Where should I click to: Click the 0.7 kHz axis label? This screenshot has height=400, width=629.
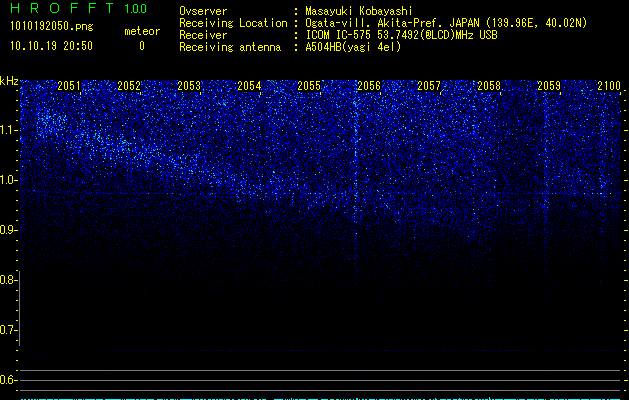tap(8, 330)
